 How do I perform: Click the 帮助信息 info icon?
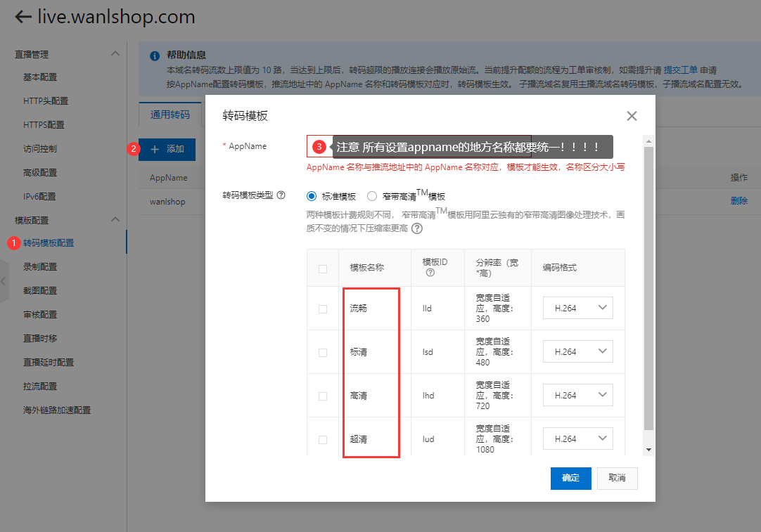coord(155,56)
